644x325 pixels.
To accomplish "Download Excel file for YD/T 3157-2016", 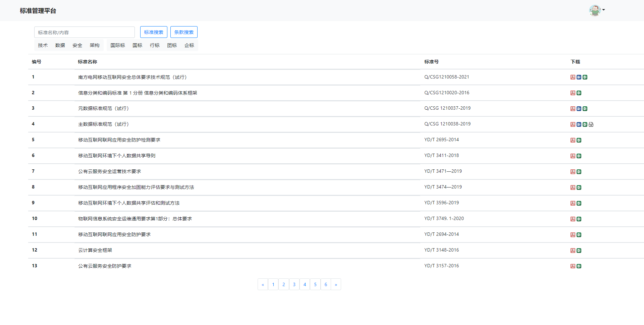I will [x=579, y=266].
